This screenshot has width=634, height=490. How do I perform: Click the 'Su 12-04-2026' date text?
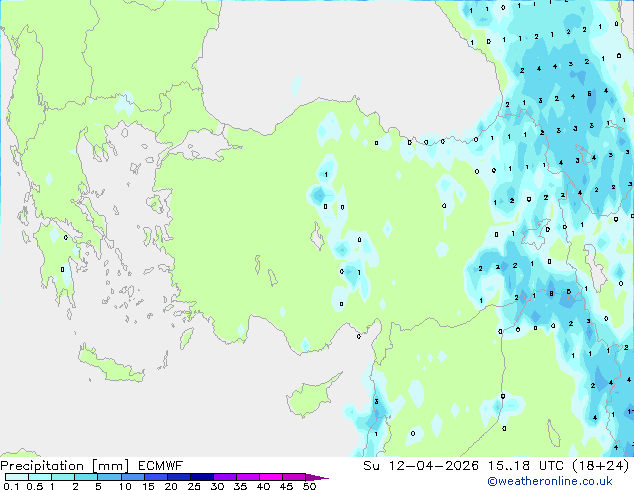pyautogui.click(x=421, y=466)
